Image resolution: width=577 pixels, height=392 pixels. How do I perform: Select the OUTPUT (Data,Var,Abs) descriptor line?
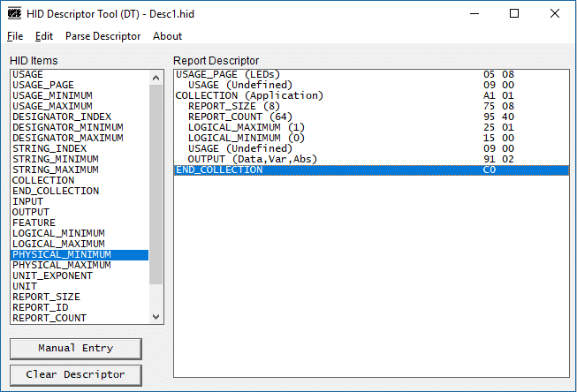point(371,159)
